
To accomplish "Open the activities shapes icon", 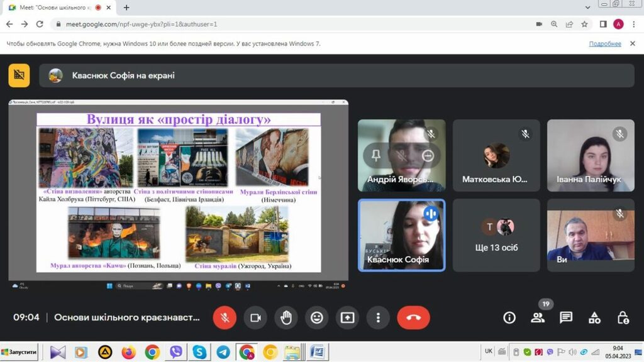I will (x=594, y=317).
